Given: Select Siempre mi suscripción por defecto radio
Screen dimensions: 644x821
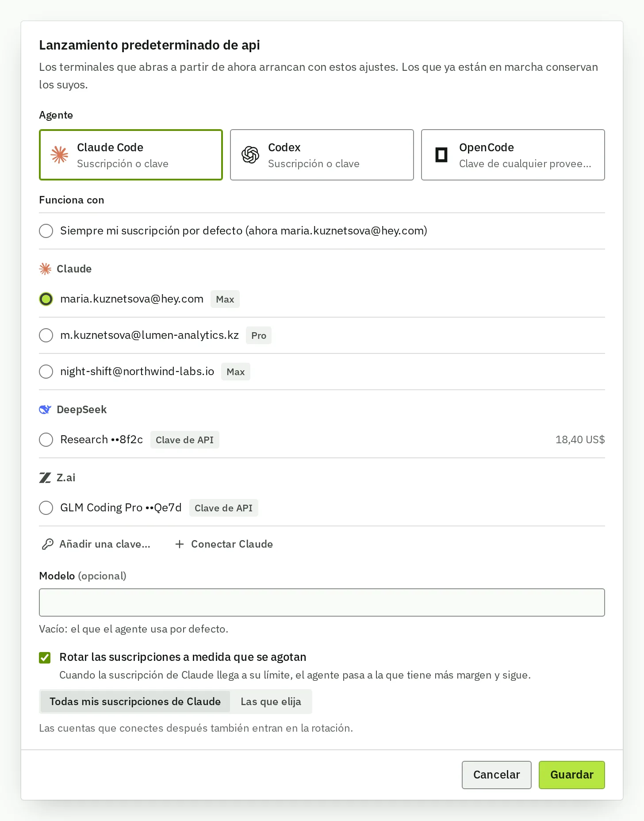Looking at the screenshot, I should [46, 231].
